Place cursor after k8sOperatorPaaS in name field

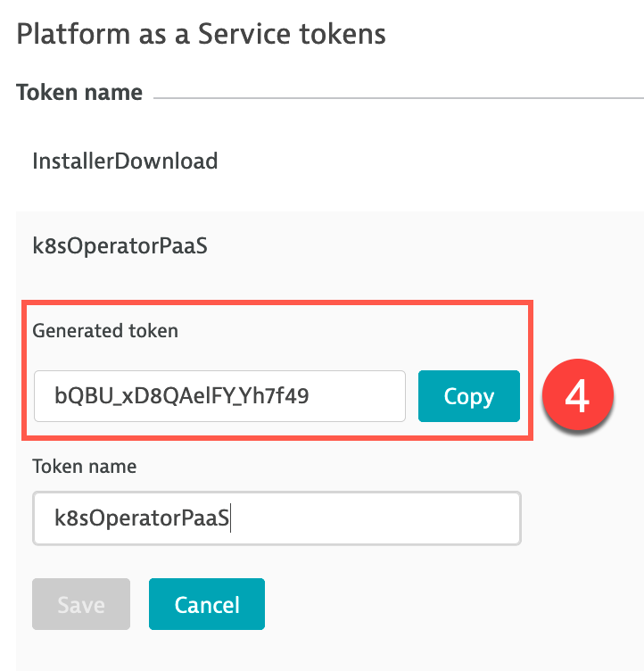point(231,518)
